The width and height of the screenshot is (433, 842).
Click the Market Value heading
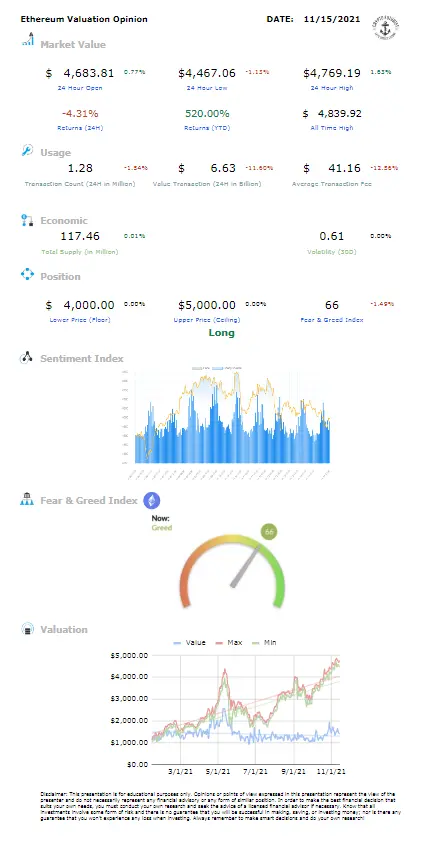(73, 45)
